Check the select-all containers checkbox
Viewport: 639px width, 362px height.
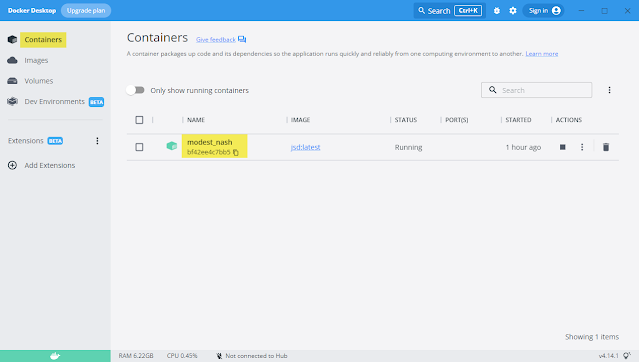tap(139, 120)
